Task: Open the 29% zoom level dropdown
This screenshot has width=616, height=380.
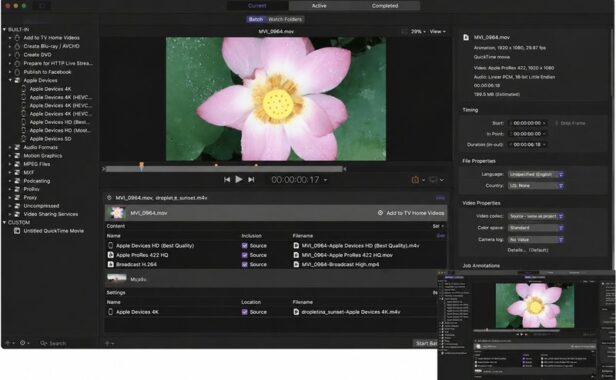Action: click(418, 31)
